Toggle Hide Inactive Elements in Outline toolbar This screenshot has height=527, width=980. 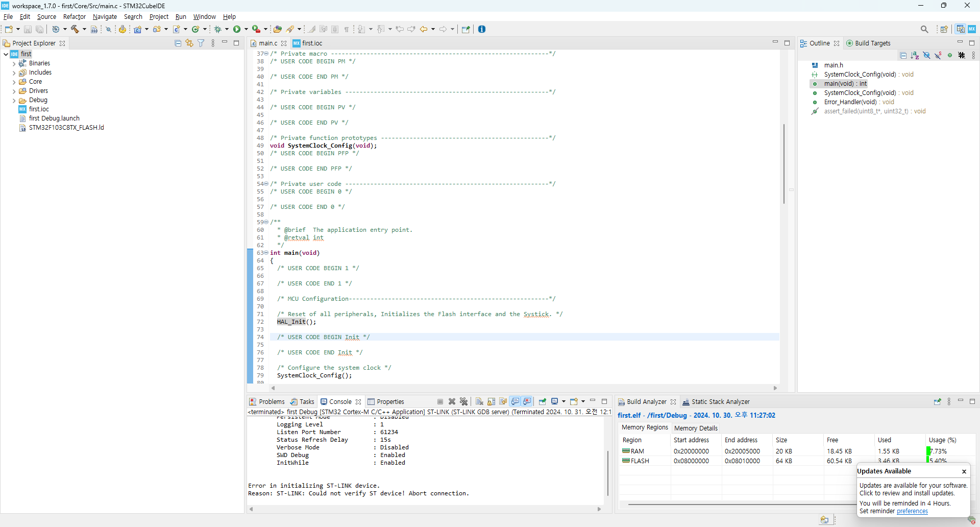coord(962,55)
